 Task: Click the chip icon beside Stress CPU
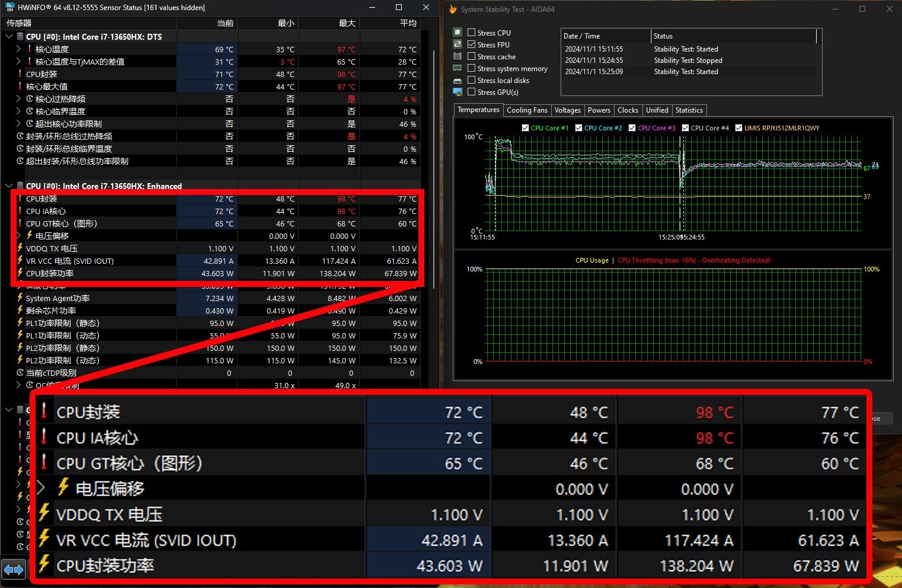click(x=458, y=33)
